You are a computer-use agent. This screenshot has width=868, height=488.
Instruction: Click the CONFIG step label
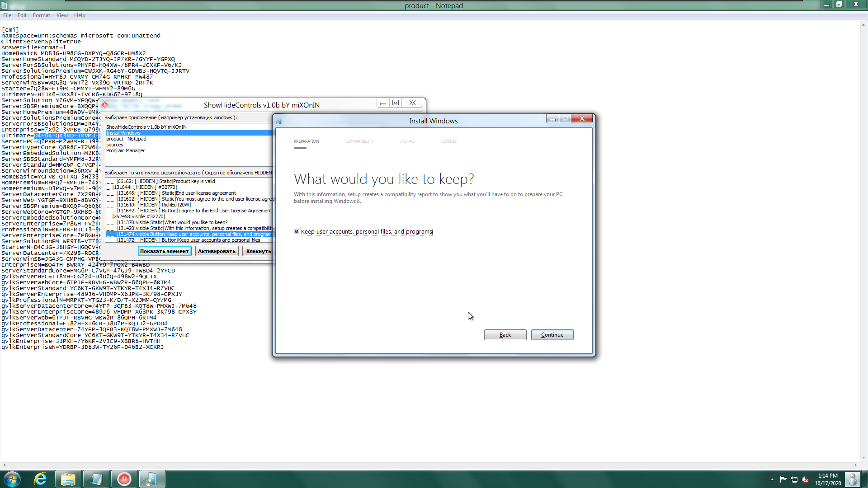pyautogui.click(x=449, y=141)
